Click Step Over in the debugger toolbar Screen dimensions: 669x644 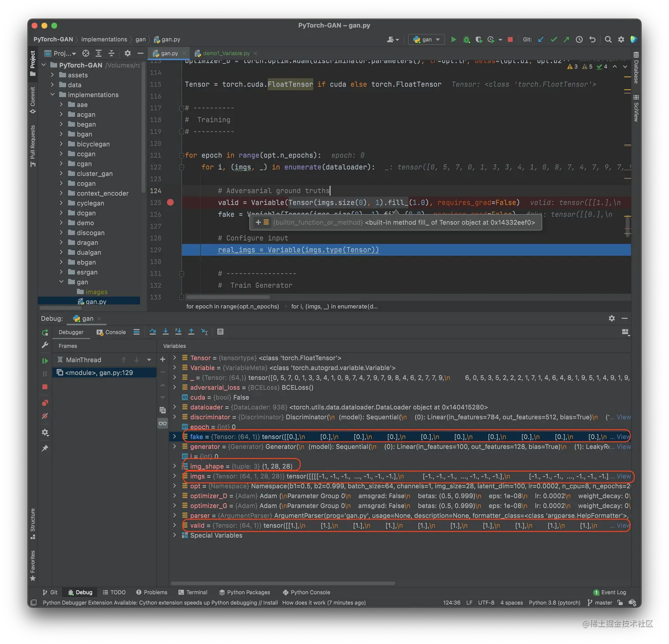[153, 332]
